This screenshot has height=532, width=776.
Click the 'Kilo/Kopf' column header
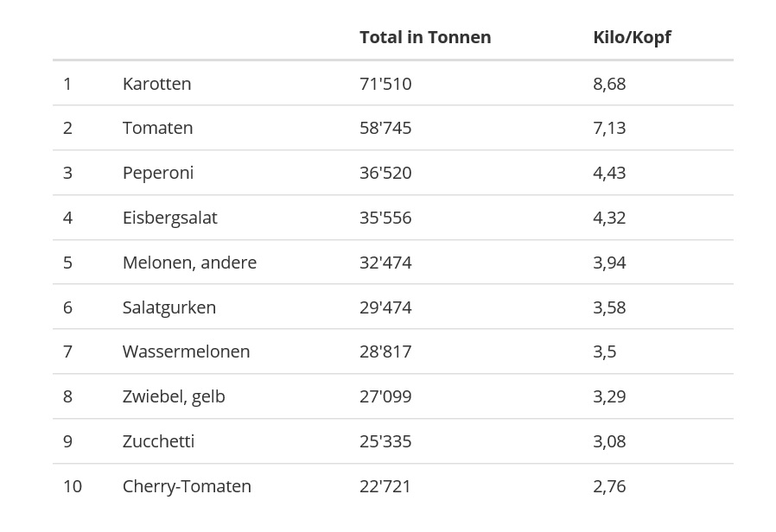click(631, 37)
